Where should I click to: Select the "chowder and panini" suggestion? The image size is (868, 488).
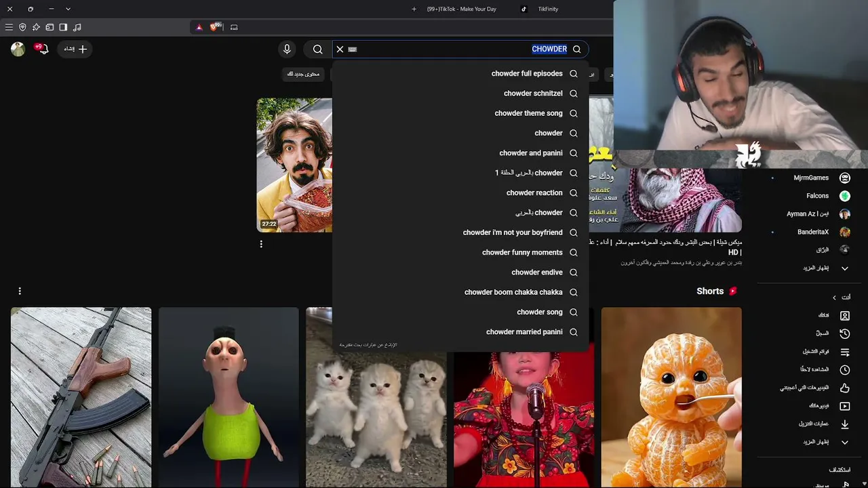[x=461, y=153]
